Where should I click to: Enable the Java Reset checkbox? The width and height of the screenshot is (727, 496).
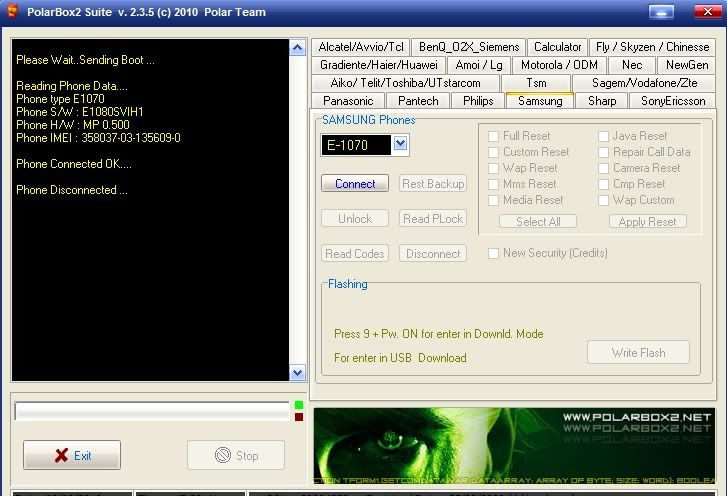tap(603, 136)
